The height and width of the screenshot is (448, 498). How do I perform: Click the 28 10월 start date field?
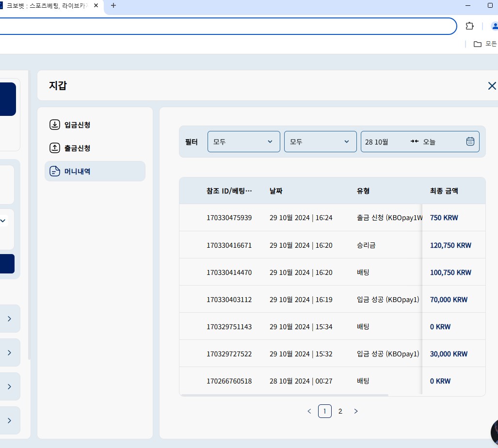click(x=377, y=142)
